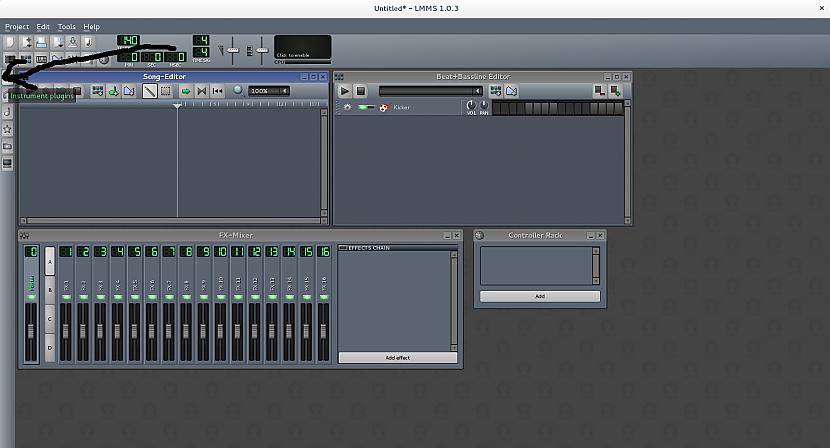Show the Beat+Bassline Editor via main toolbar icon

[x=25, y=59]
